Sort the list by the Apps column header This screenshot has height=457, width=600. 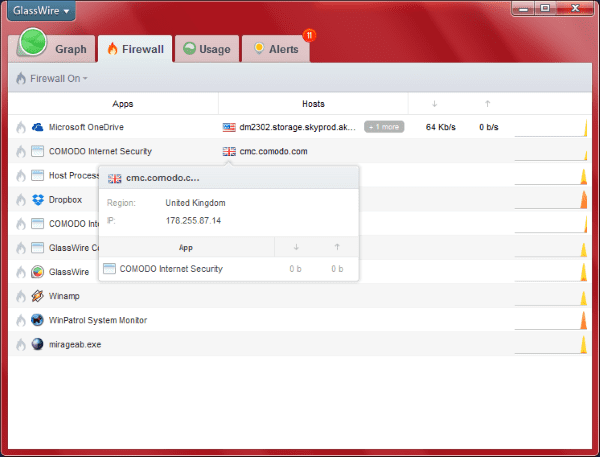(122, 104)
